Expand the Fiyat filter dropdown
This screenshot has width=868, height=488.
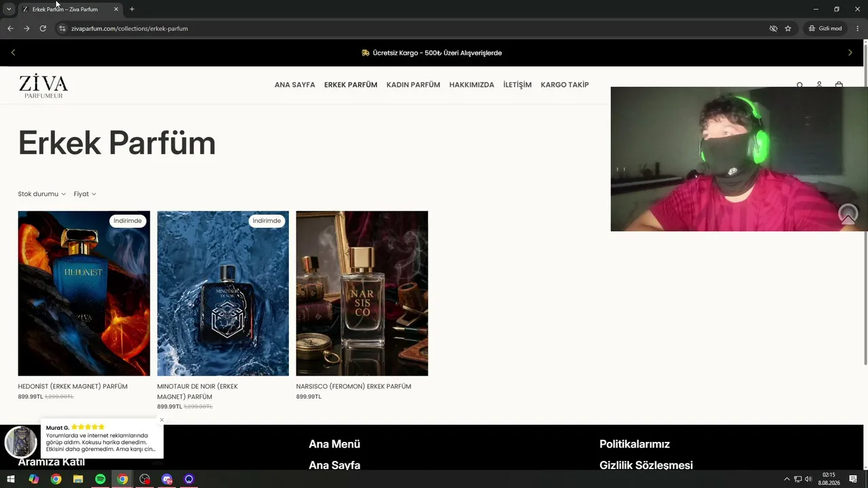[x=85, y=194]
